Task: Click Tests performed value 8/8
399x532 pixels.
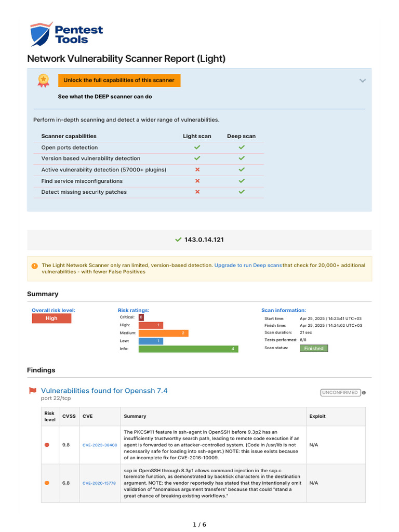Action: click(x=303, y=340)
